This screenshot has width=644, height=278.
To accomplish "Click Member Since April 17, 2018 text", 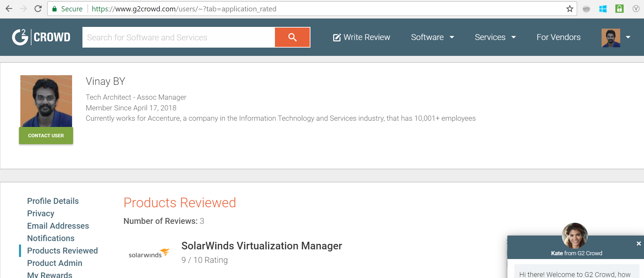I will coord(131,108).
